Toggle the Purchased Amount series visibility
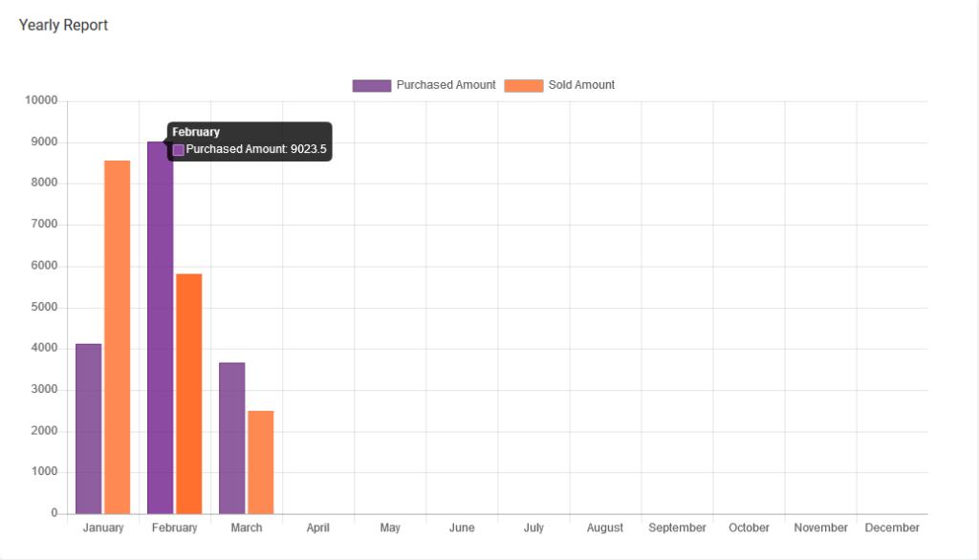Screen dimensions: 979x560 424,85
